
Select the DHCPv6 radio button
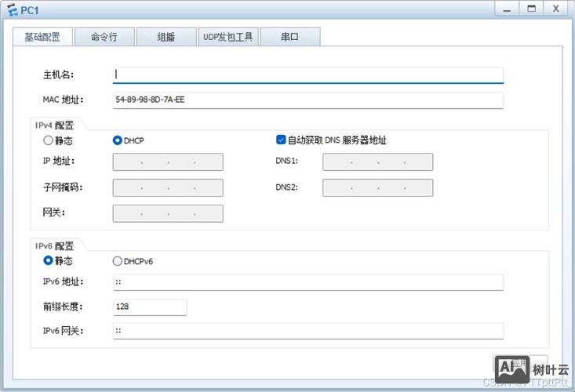coord(118,261)
